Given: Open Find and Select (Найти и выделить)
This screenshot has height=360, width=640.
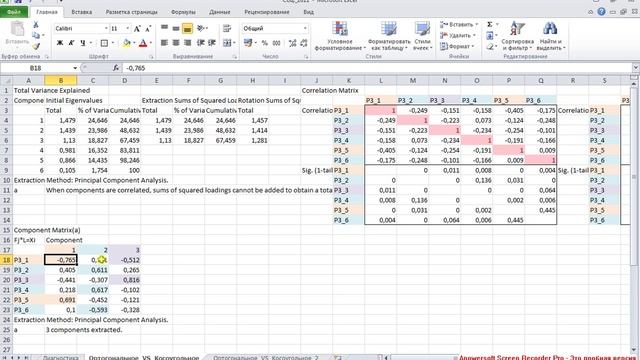Looking at the screenshot, I should (x=550, y=36).
